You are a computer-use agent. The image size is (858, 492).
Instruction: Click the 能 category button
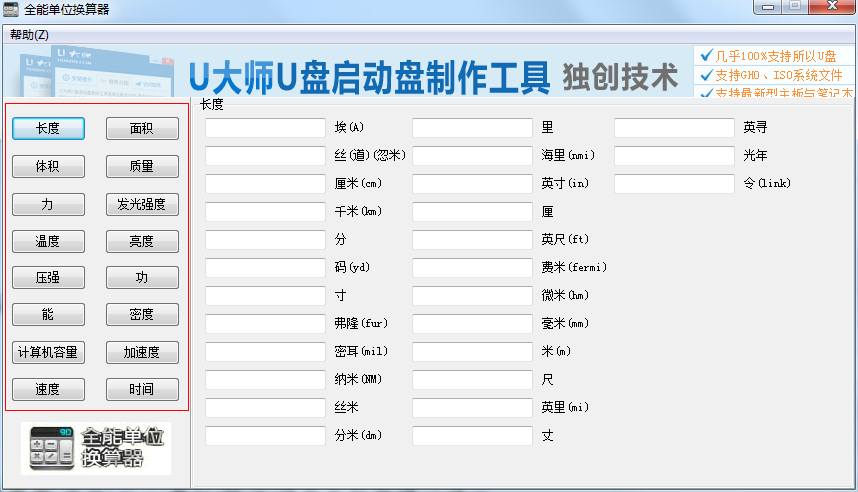(x=48, y=315)
